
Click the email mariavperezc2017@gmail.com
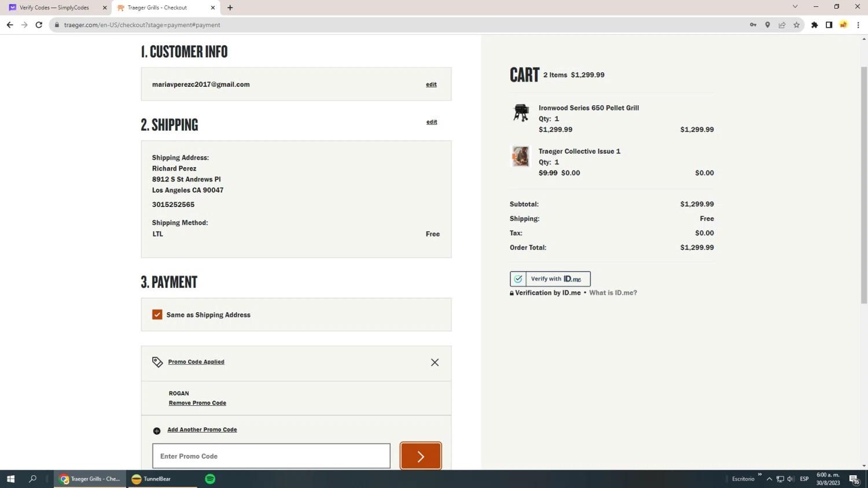pos(201,84)
